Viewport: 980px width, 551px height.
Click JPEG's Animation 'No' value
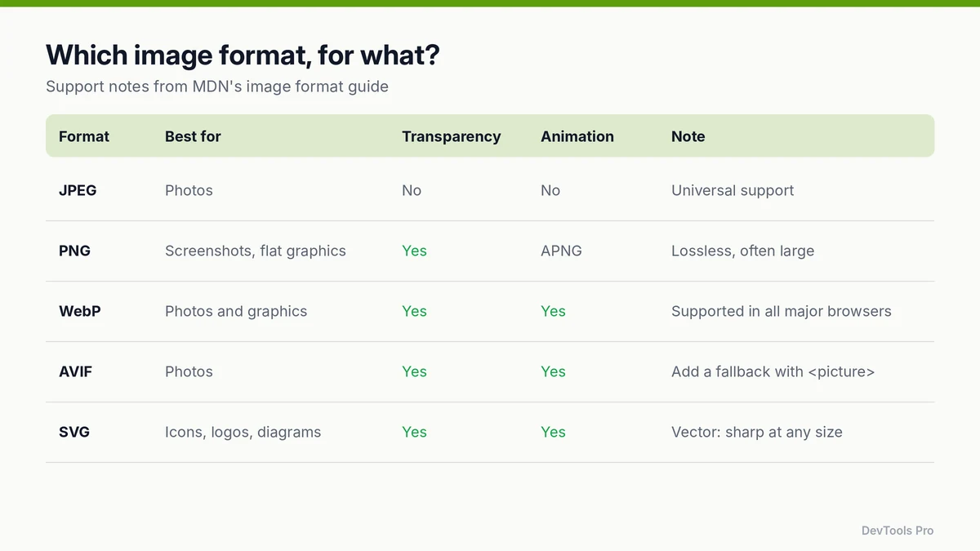pyautogui.click(x=550, y=190)
